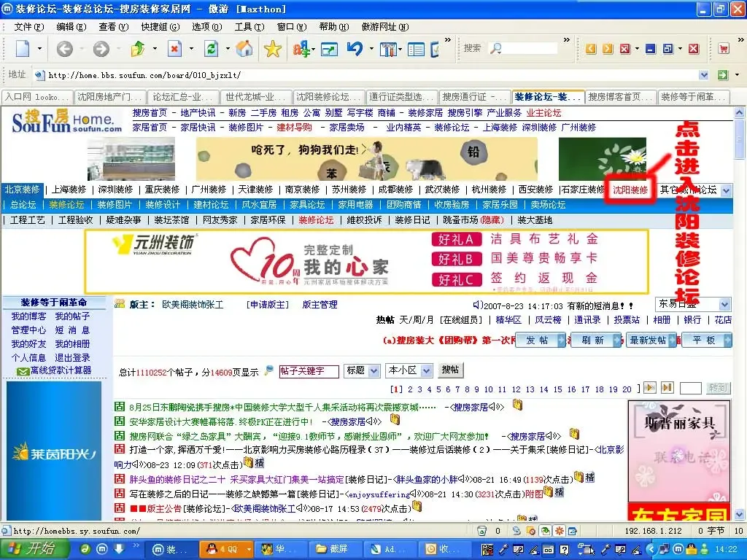Expand the new page button dropdown arrow
The height and width of the screenshot is (560, 747).
click(x=39, y=49)
